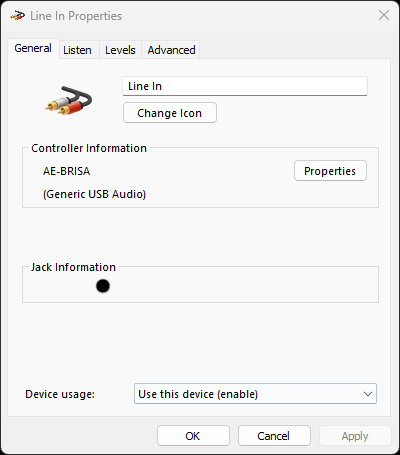Expand the dropdown chevron beside Use this device
400x455 pixels.
[x=368, y=394]
